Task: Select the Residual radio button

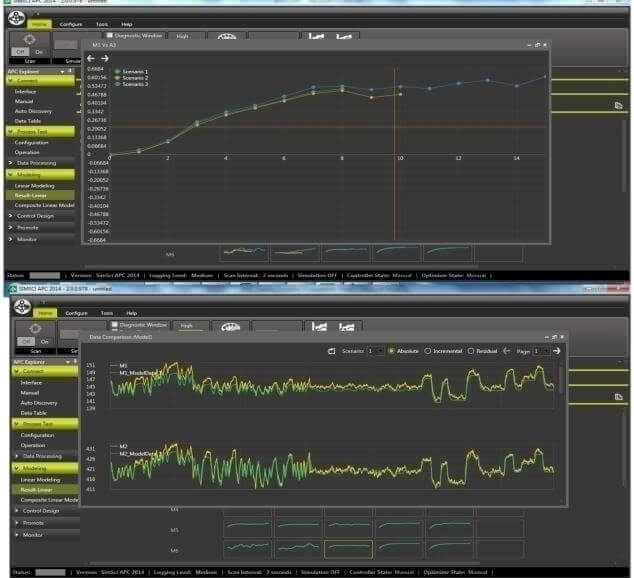Action: coord(471,351)
